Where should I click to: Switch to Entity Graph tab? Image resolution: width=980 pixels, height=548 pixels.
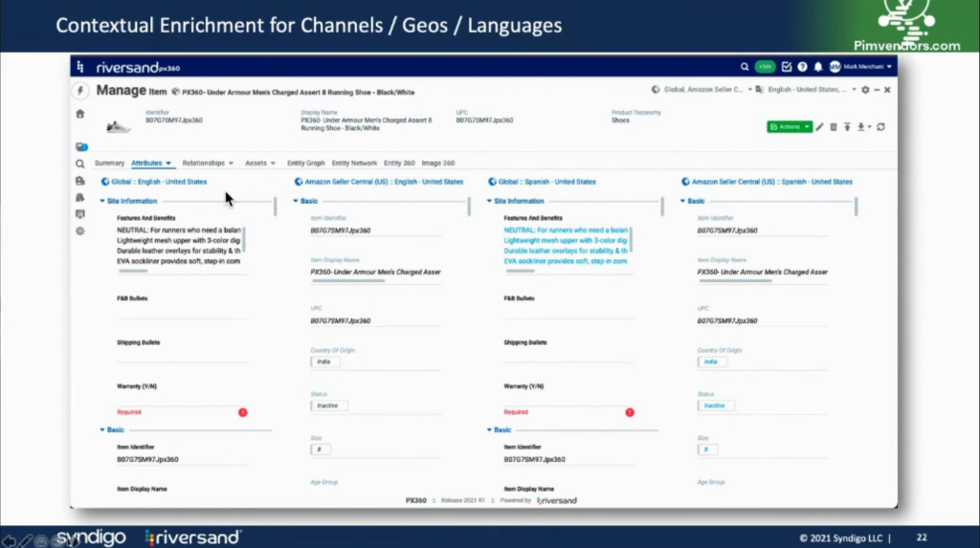(305, 164)
